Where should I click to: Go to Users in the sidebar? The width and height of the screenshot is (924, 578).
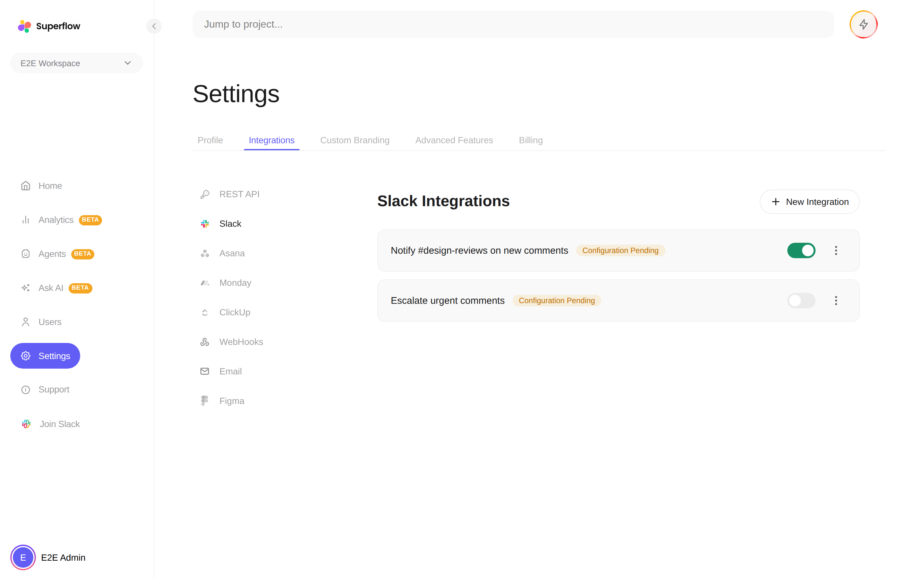(41, 322)
